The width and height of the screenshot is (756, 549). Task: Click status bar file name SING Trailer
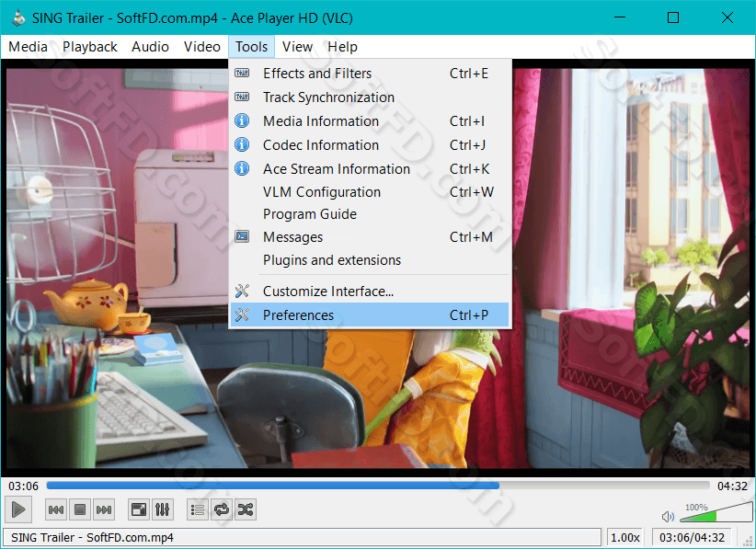pyautogui.click(x=92, y=537)
